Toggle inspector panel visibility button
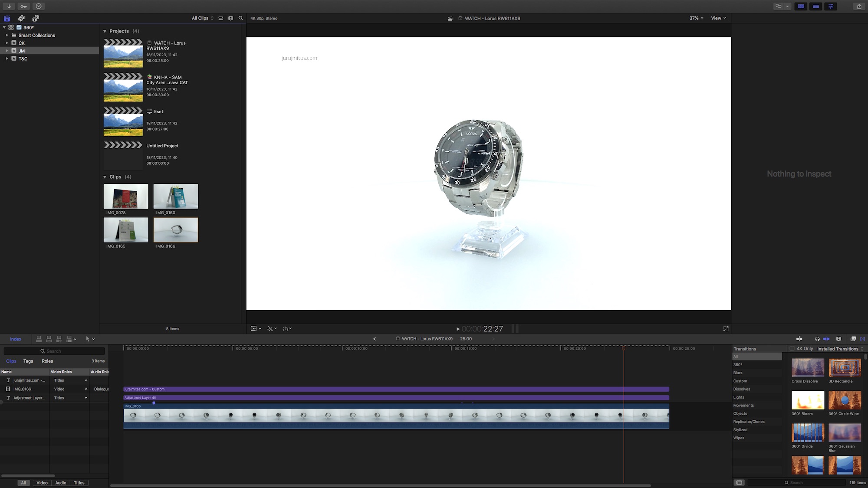Viewport: 868px width, 488px height. (831, 6)
